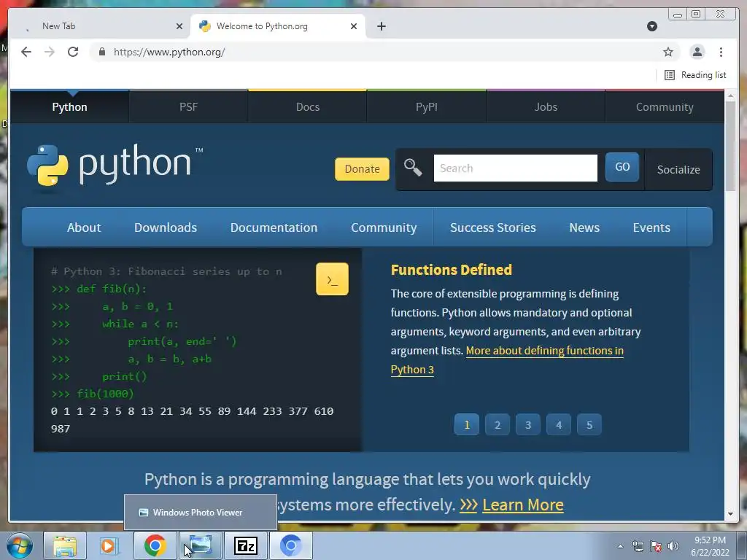
Task: Open the PyPI top navigation tab
Action: click(x=426, y=106)
